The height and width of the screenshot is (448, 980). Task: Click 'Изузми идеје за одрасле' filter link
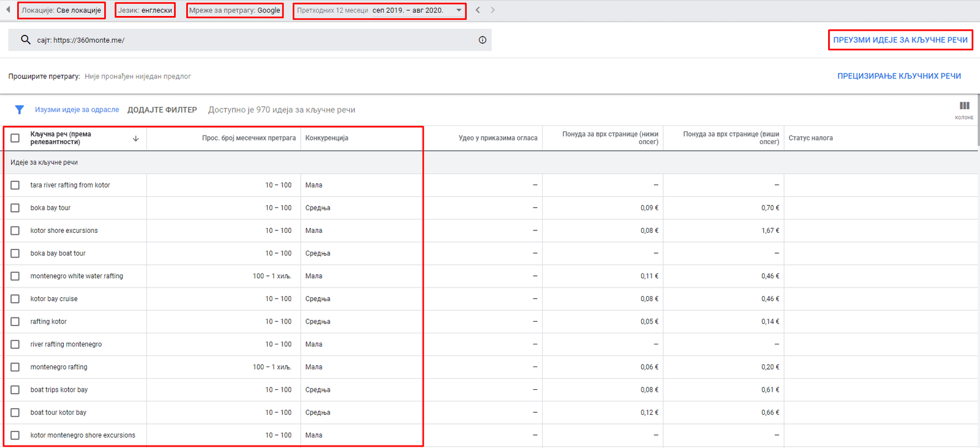coord(77,110)
